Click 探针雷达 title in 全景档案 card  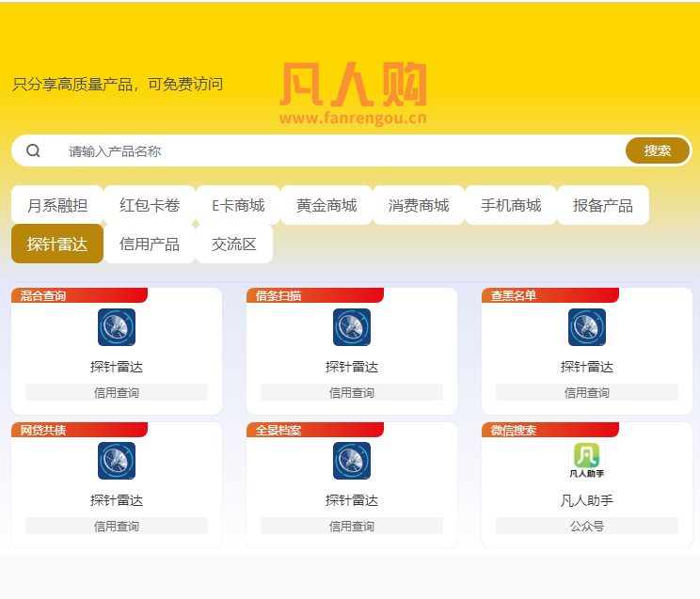point(352,500)
